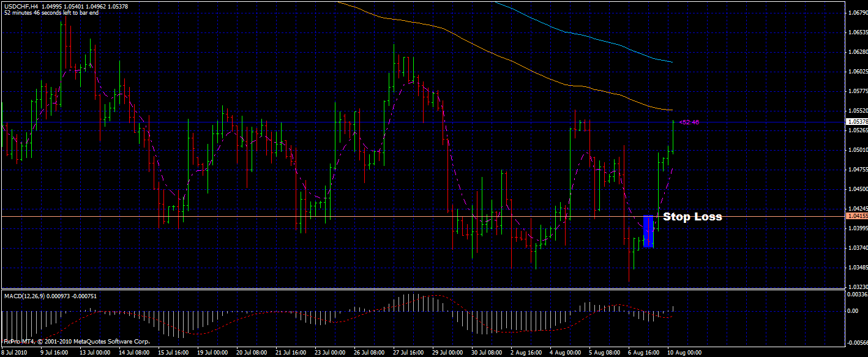Click the 5 Aug 08:00 time label

[604, 353]
